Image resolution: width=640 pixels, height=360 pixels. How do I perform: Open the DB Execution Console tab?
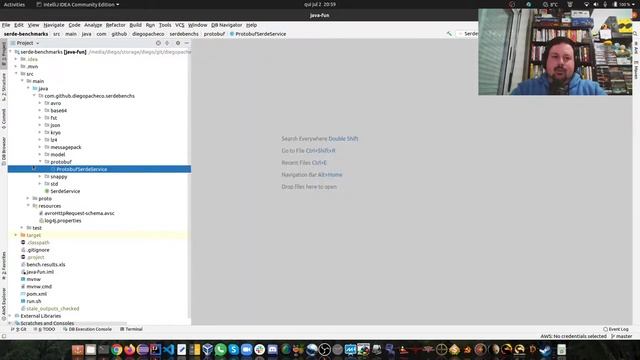pyautogui.click(x=87, y=329)
